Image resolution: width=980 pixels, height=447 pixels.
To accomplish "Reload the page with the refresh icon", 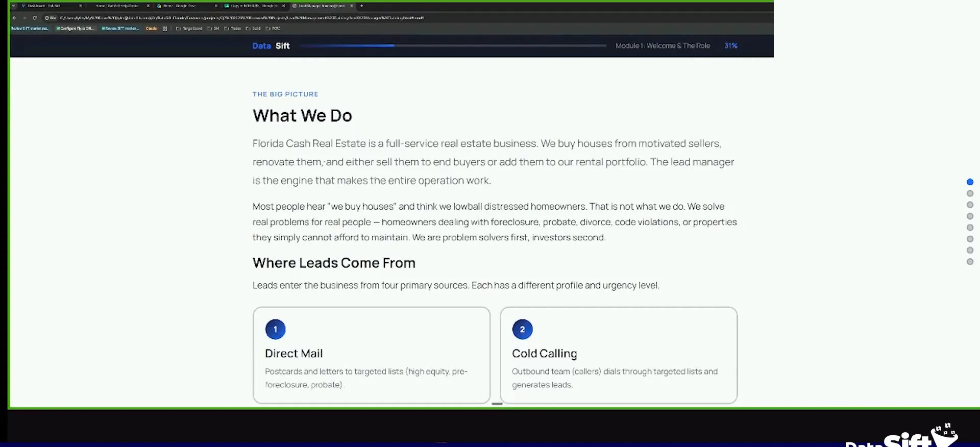I will (x=35, y=18).
